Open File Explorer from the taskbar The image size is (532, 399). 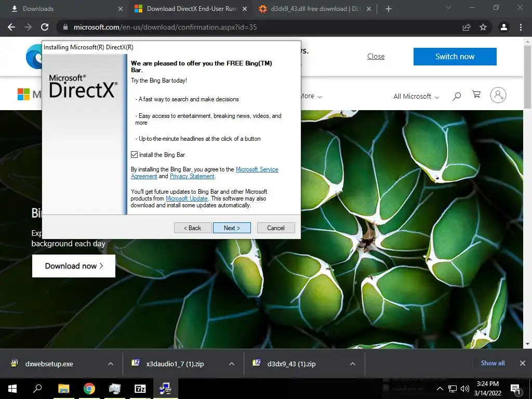(x=63, y=389)
